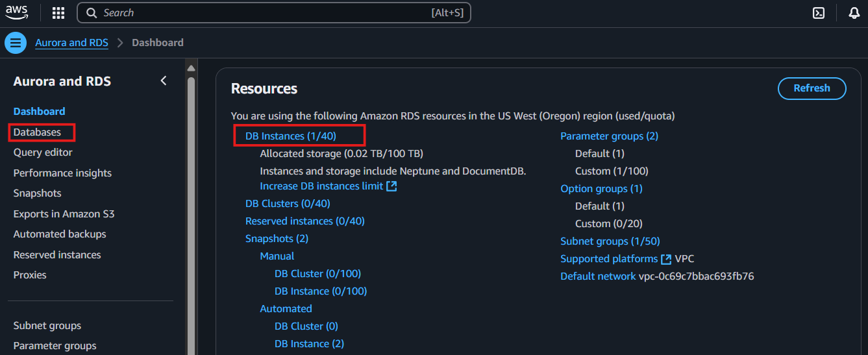The width and height of the screenshot is (868, 355).
Task: Open the Increase DB instances limit link
Action: (x=321, y=186)
